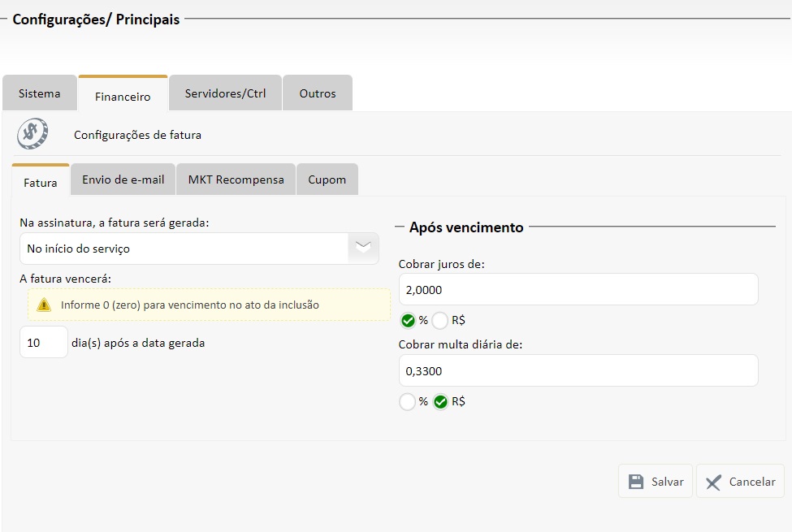This screenshot has height=532, width=792.
Task: Open the Envio de e-mail sub-tab
Action: tap(123, 179)
